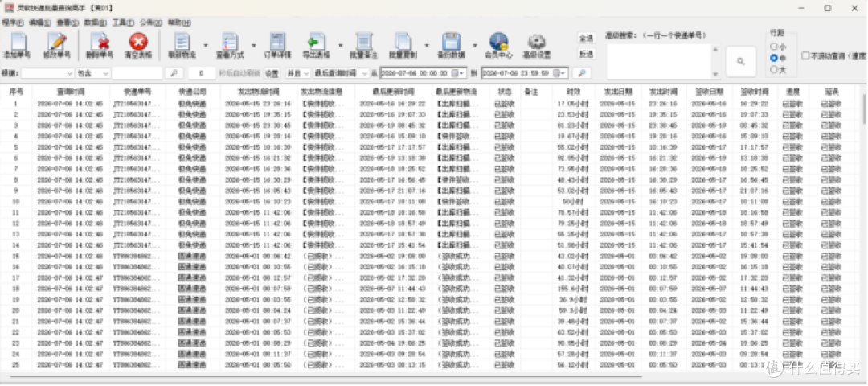868x386 pixels.
Task: Click the 反选 button
Action: (586, 54)
